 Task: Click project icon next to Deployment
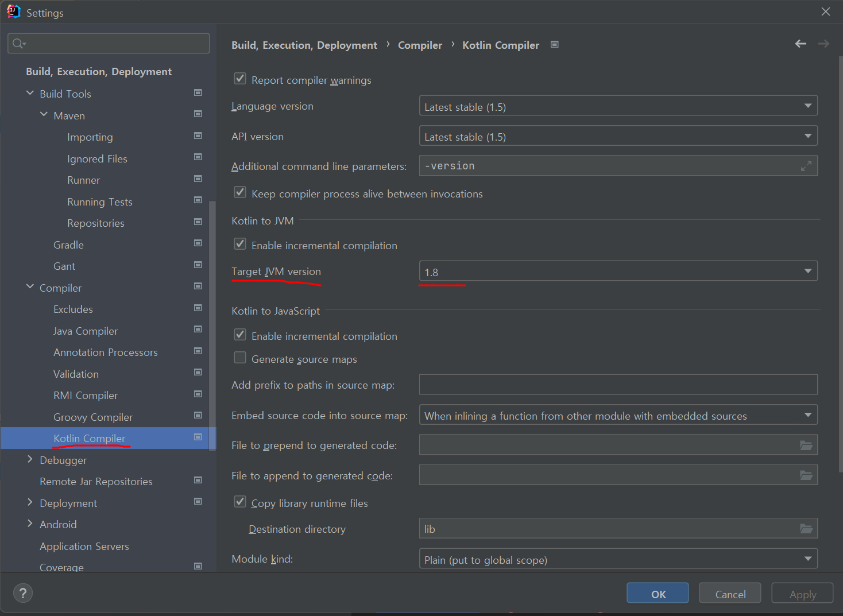pos(198,502)
